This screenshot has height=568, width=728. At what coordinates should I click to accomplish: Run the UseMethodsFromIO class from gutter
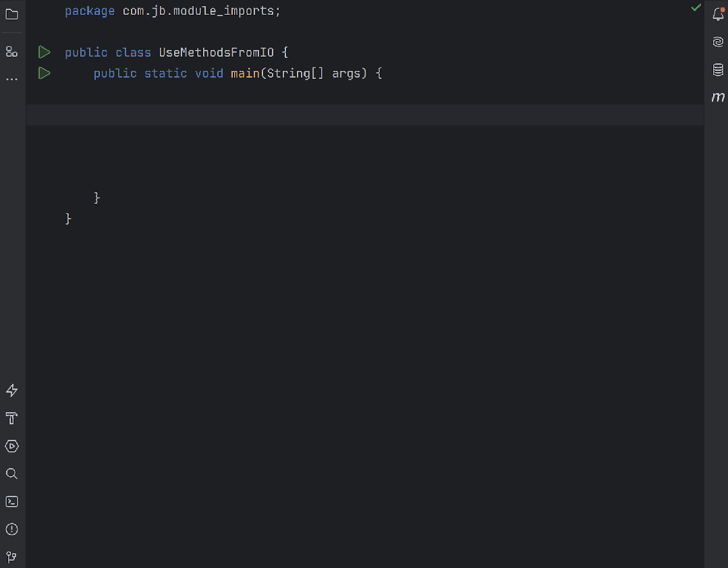click(44, 52)
